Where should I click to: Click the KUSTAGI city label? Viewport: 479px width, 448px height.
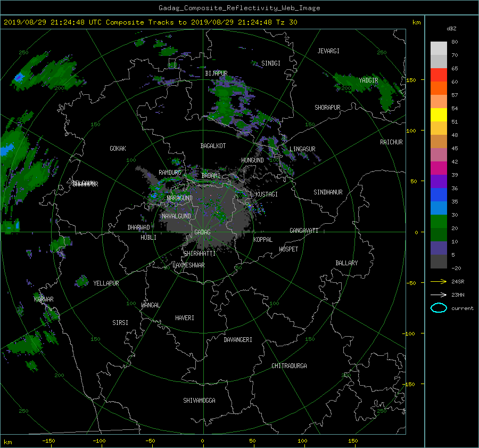point(267,194)
